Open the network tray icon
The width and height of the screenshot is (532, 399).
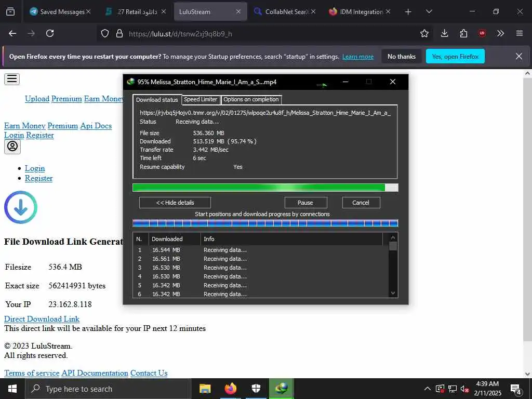pyautogui.click(x=453, y=389)
